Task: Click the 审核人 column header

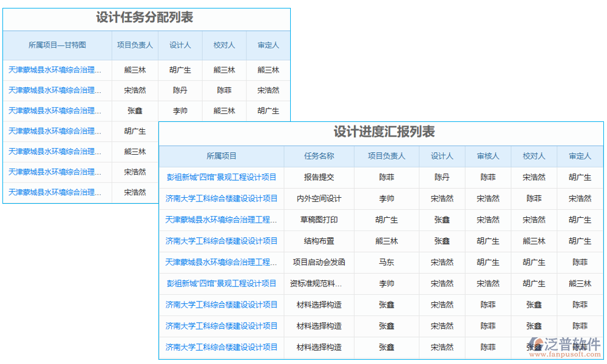Action: pyautogui.click(x=488, y=156)
